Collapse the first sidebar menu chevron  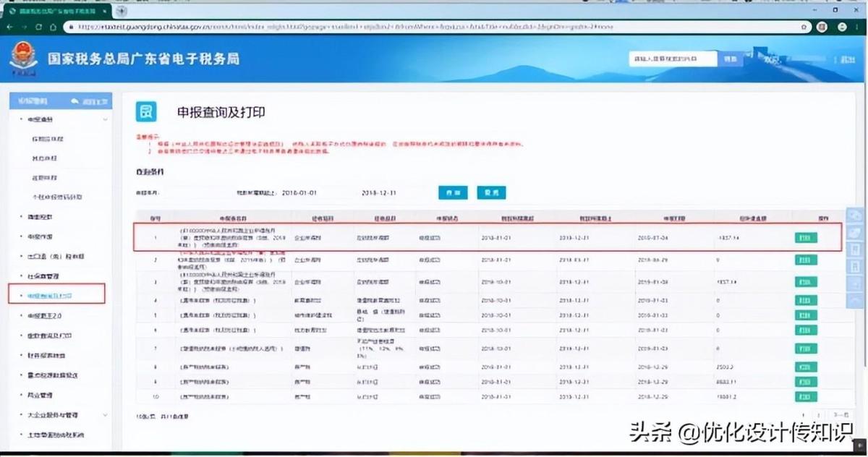point(106,119)
